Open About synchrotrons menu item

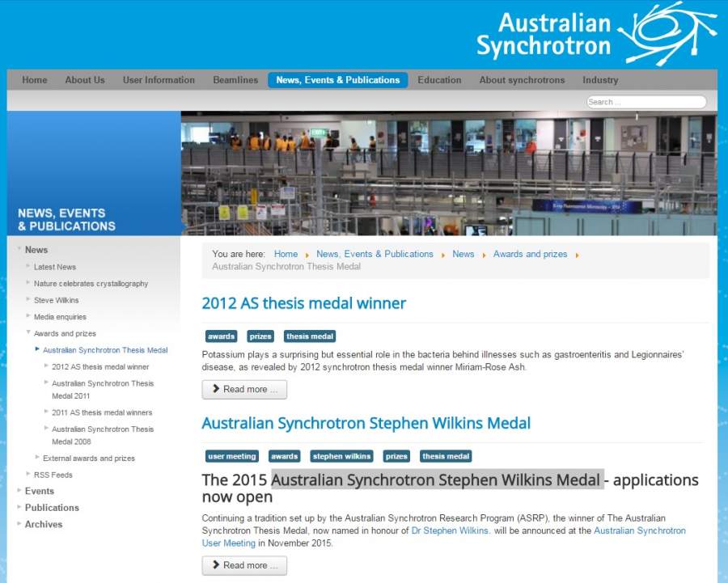(522, 80)
